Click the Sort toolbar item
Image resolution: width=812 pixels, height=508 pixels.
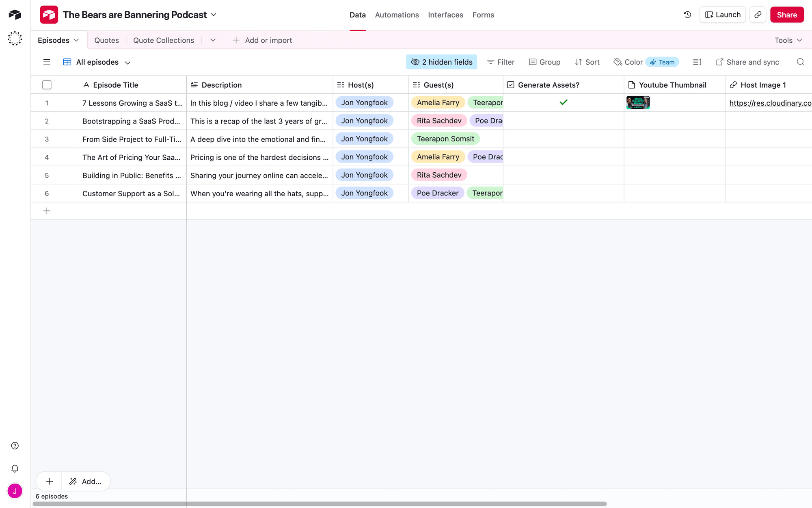pos(587,62)
